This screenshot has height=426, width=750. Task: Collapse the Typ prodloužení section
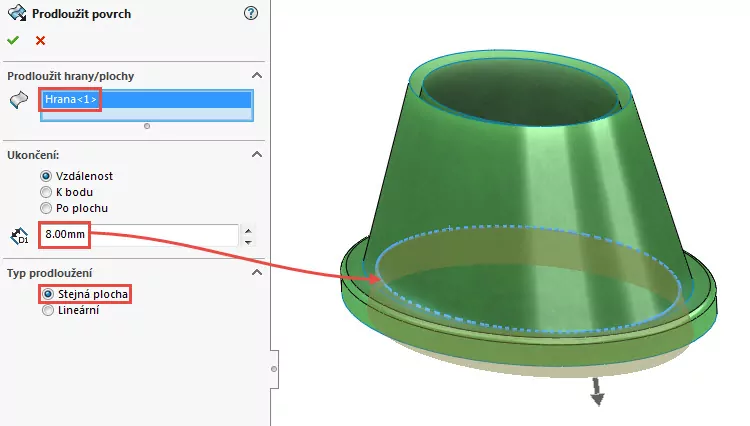pyautogui.click(x=257, y=272)
